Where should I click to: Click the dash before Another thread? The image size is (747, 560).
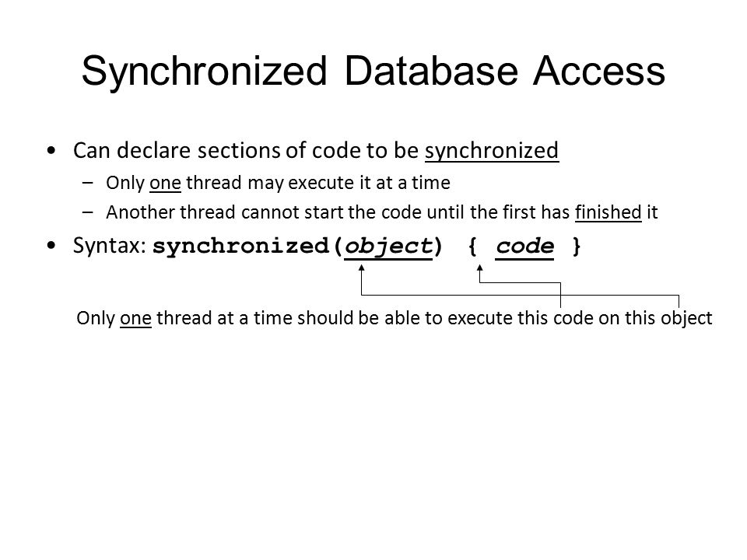point(88,212)
